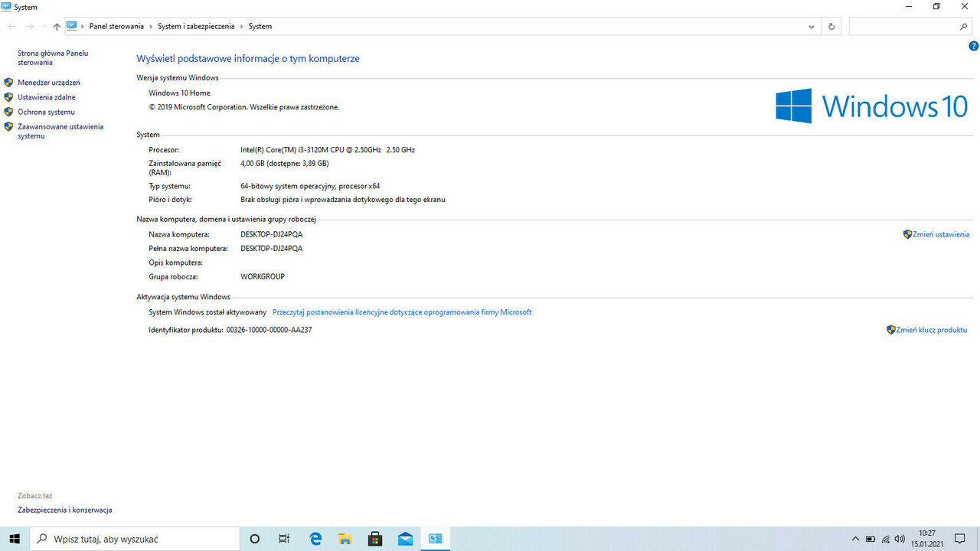980x551 pixels.
Task: Open network settings from the tray
Action: pyautogui.click(x=886, y=539)
